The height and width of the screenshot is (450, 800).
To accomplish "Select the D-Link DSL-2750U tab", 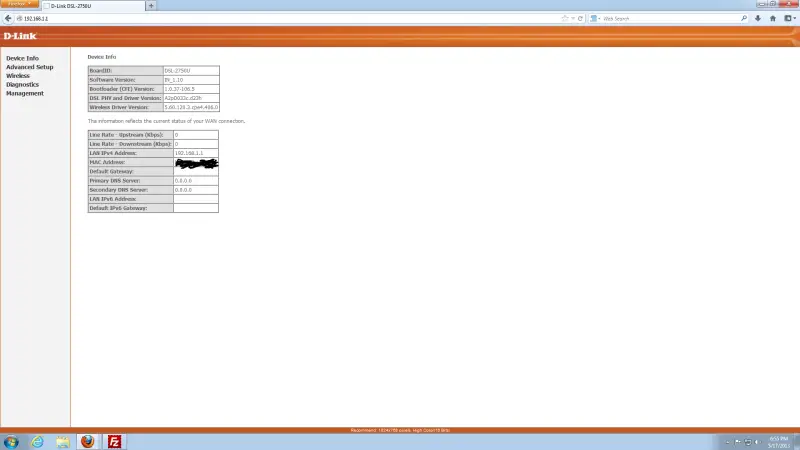I will click(93, 6).
